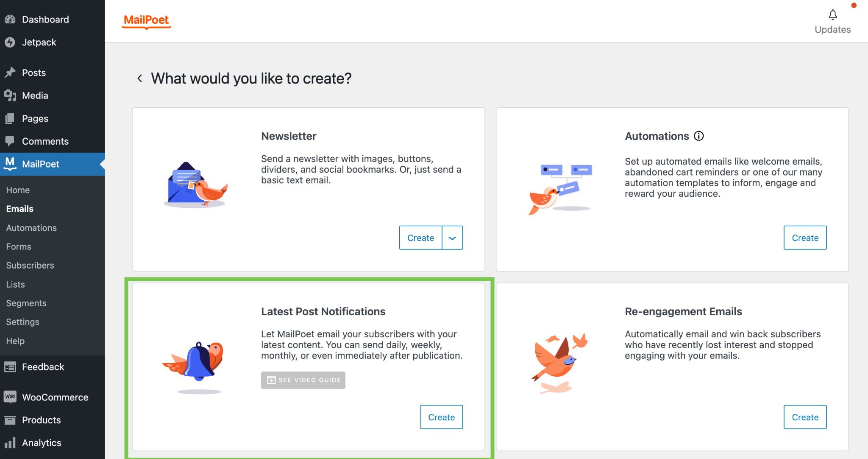
Task: Click the Analytics bar chart icon
Action: (10, 443)
